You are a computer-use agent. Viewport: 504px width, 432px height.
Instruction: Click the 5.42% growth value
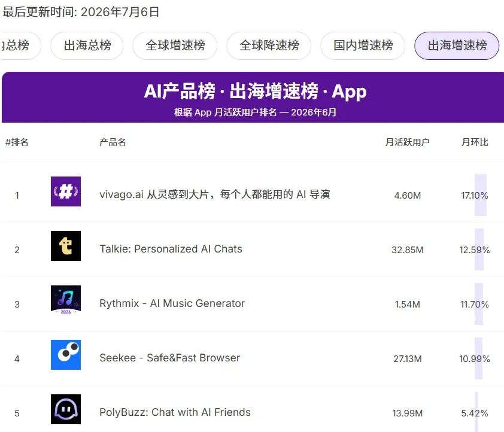tap(475, 413)
